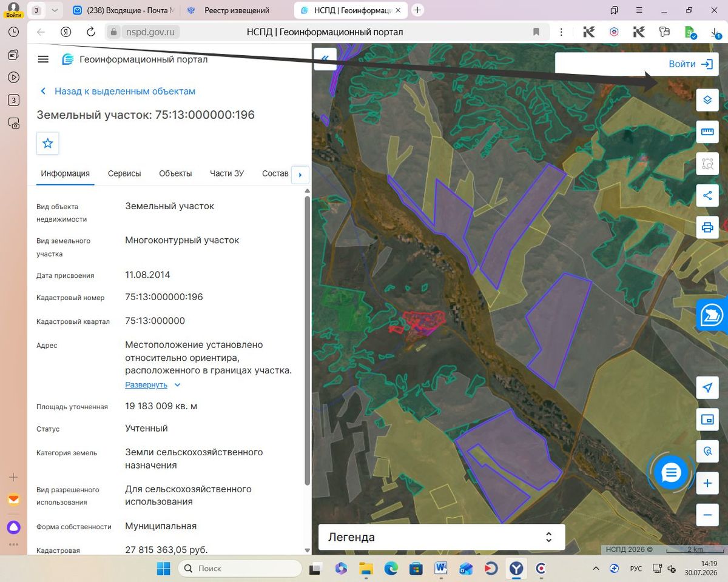Screen dimensions: 728x582
Task: Expand address via Развернуть link
Action: point(146,384)
